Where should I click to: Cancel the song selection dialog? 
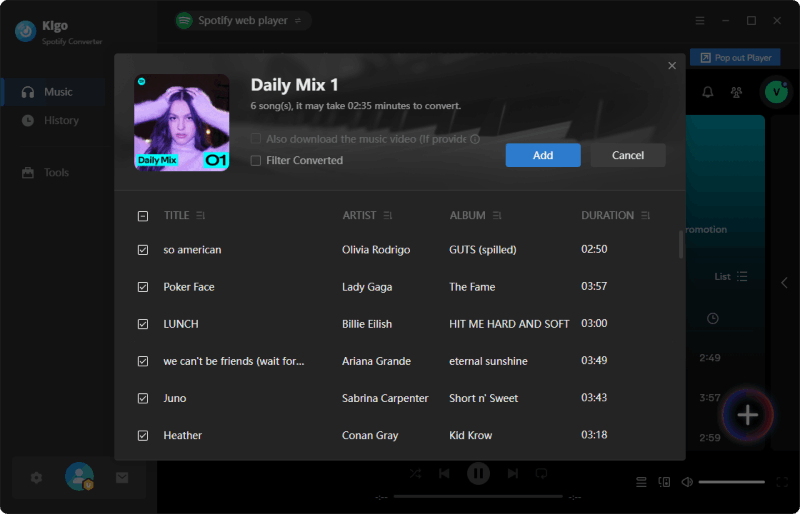coord(628,155)
